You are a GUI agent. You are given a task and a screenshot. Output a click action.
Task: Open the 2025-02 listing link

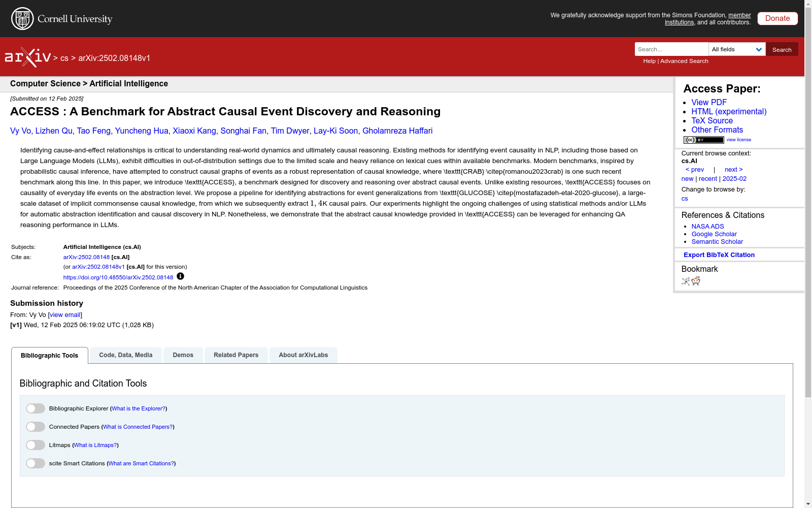tap(734, 179)
